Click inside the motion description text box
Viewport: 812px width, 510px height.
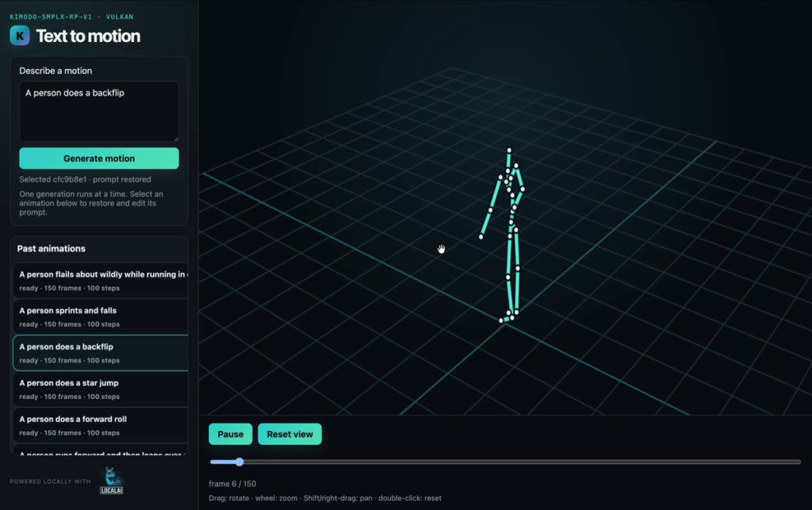99,111
